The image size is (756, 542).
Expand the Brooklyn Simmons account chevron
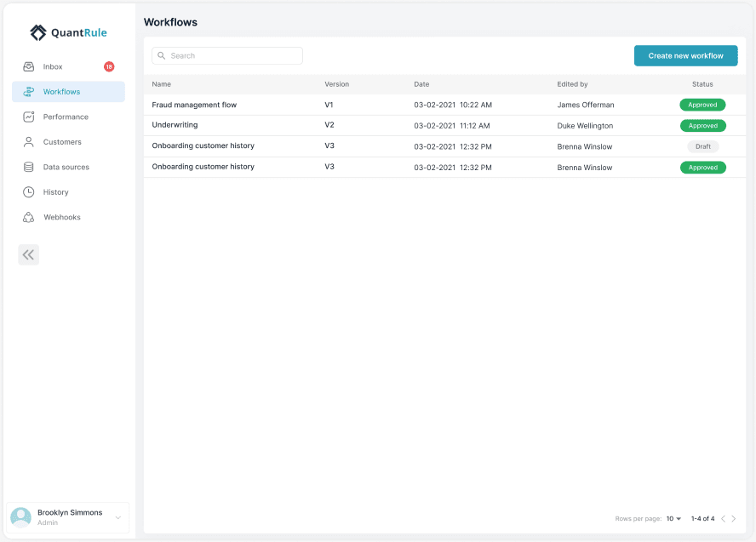coord(118,518)
